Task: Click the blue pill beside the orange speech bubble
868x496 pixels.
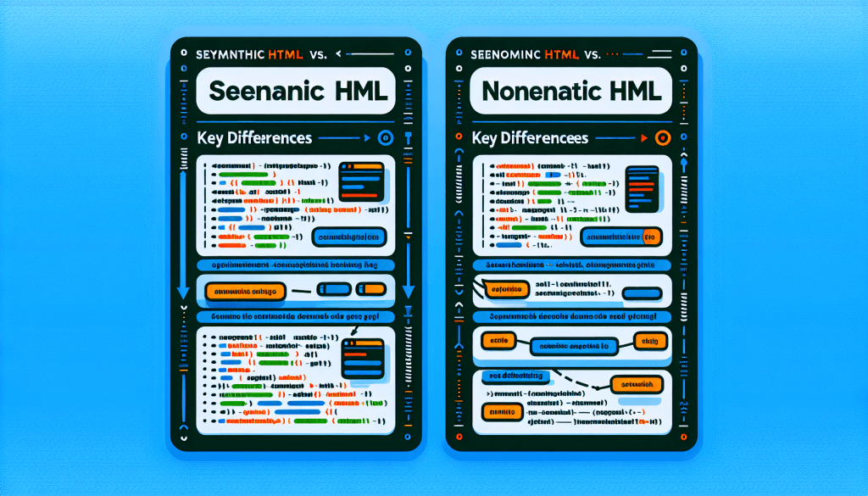Action: pyautogui.click(x=643, y=293)
